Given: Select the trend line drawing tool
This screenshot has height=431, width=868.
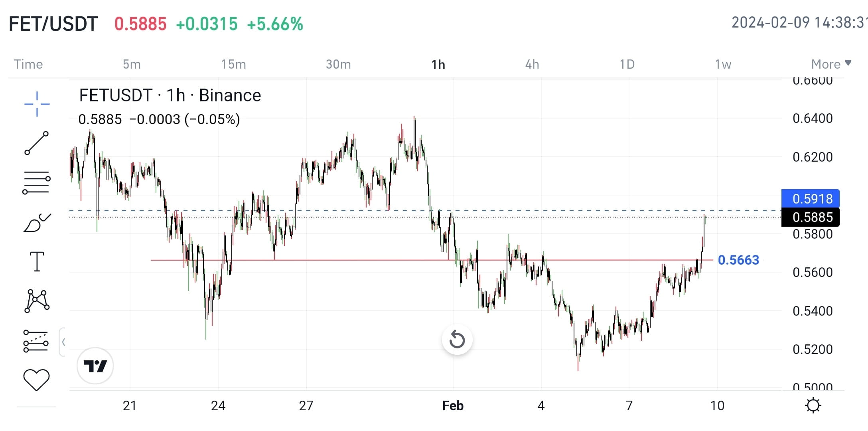Looking at the screenshot, I should click(x=36, y=143).
